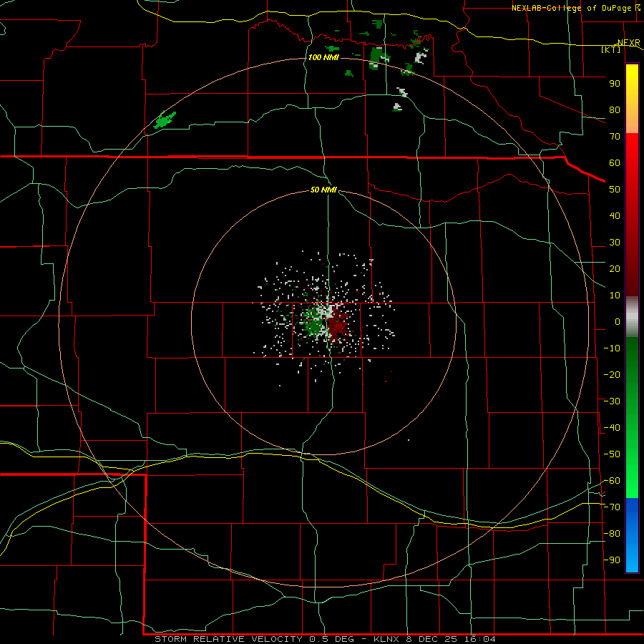Click the dark red outbound velocity cluster near radar
The width and height of the screenshot is (644, 644).
click(x=338, y=326)
